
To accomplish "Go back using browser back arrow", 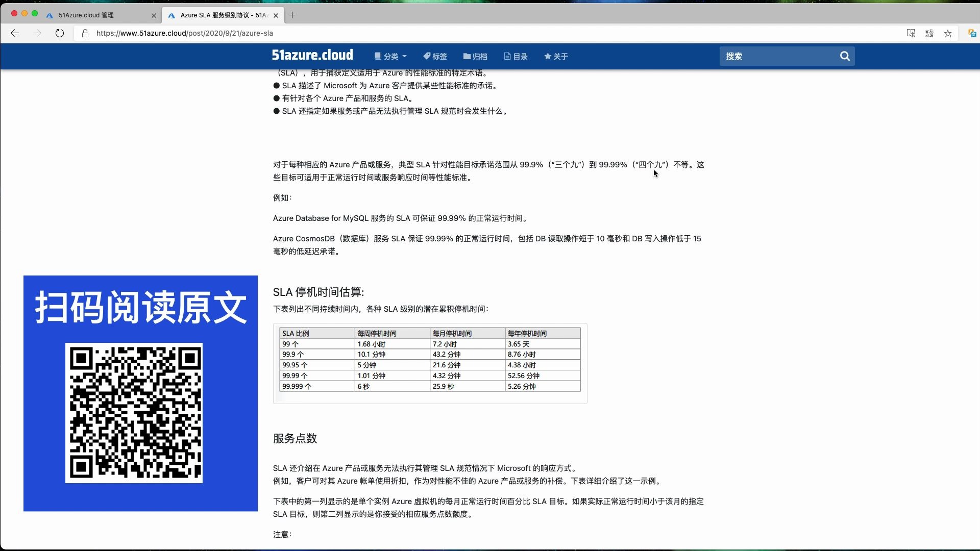I will (x=15, y=33).
